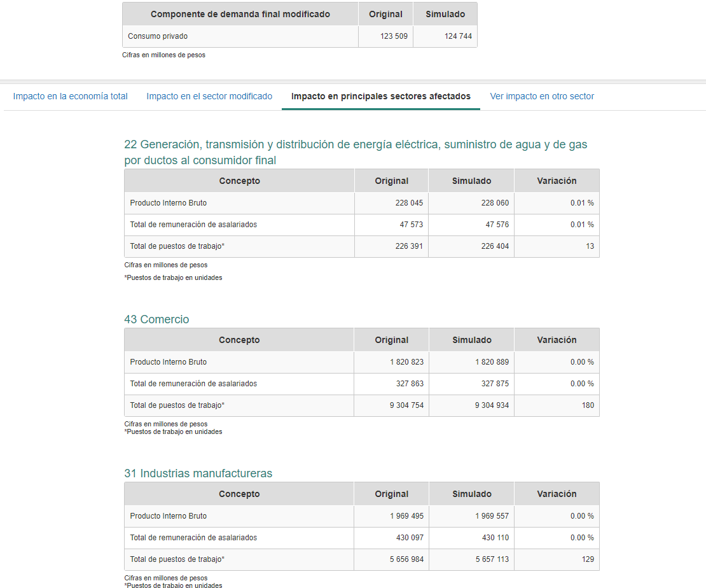Click energy sector job variation value 13
The height and width of the screenshot is (588, 706).
(590, 246)
